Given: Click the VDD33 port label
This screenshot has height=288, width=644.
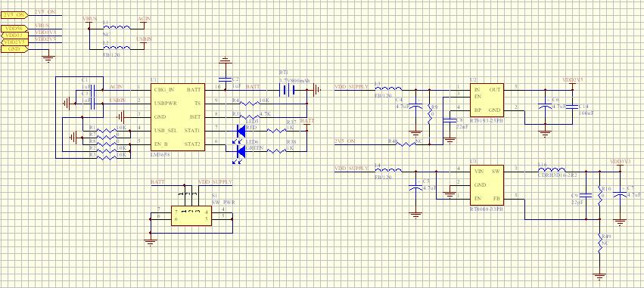Looking at the screenshot, I should coord(14,36).
